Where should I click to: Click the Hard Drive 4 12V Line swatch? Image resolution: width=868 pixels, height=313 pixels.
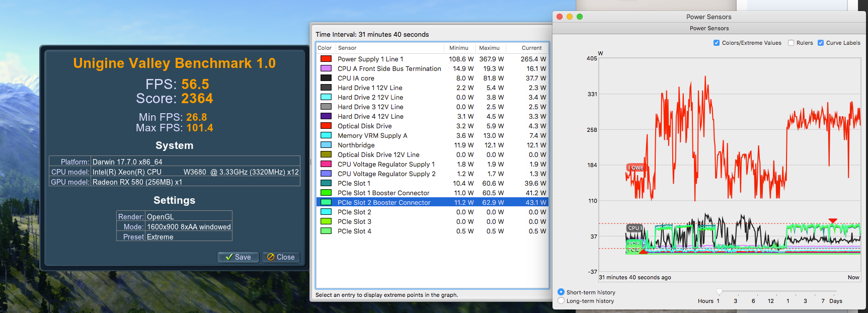pyautogui.click(x=326, y=116)
